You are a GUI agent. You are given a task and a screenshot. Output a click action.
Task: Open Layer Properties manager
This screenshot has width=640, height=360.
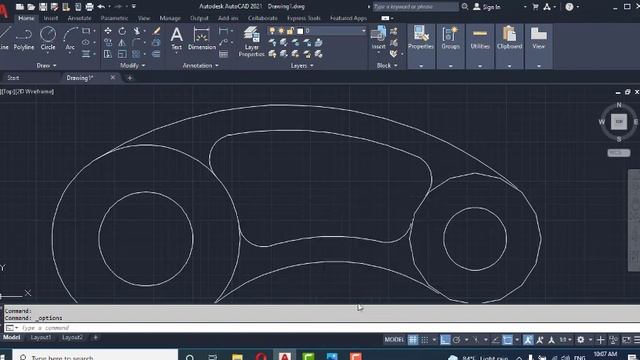(x=251, y=41)
